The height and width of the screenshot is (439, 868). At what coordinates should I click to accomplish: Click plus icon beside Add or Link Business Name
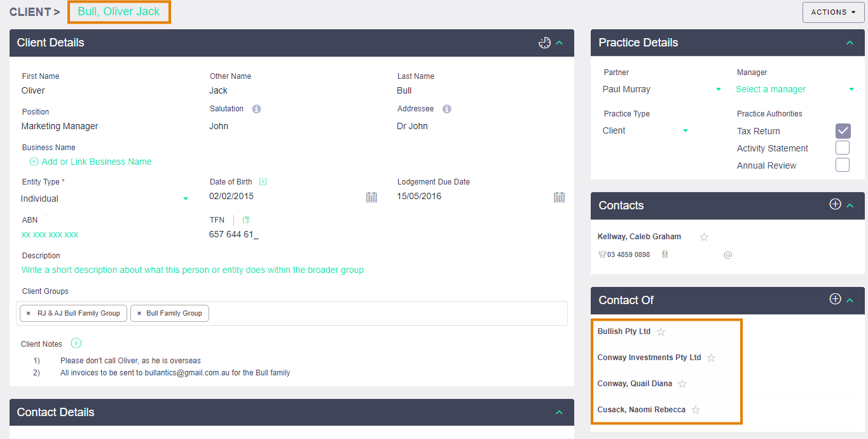[34, 162]
